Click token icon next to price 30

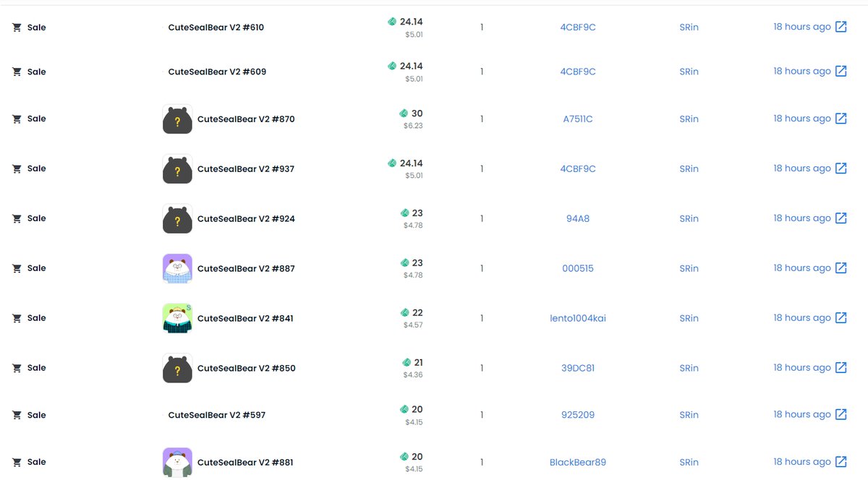click(x=404, y=113)
